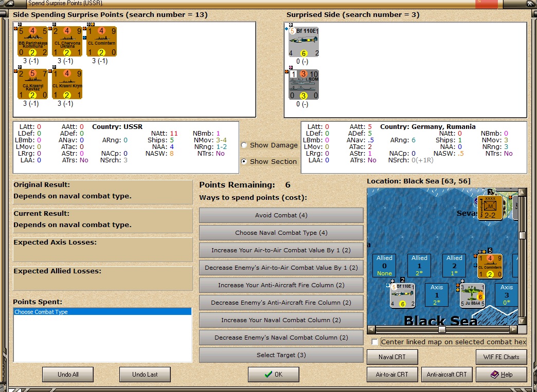The height and width of the screenshot is (392, 537).
Task: Decrease enemy's air-to-air combat value
Action: coord(281,268)
